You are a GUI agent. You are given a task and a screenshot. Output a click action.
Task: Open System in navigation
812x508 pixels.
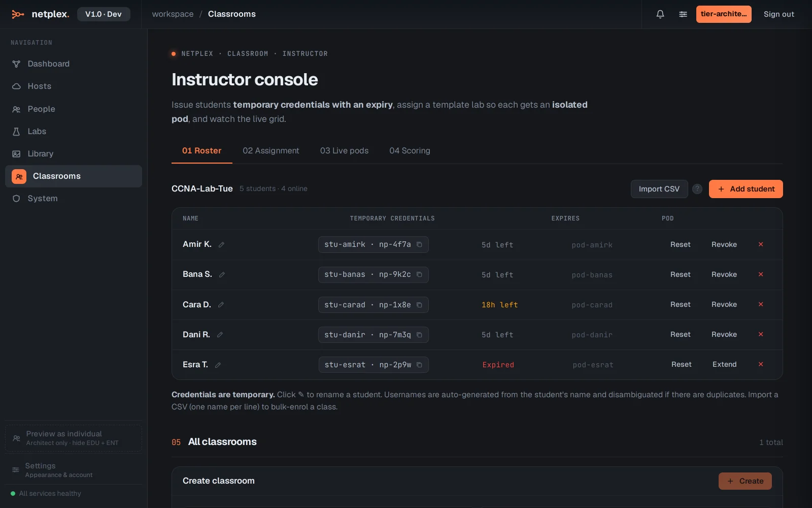(74, 199)
